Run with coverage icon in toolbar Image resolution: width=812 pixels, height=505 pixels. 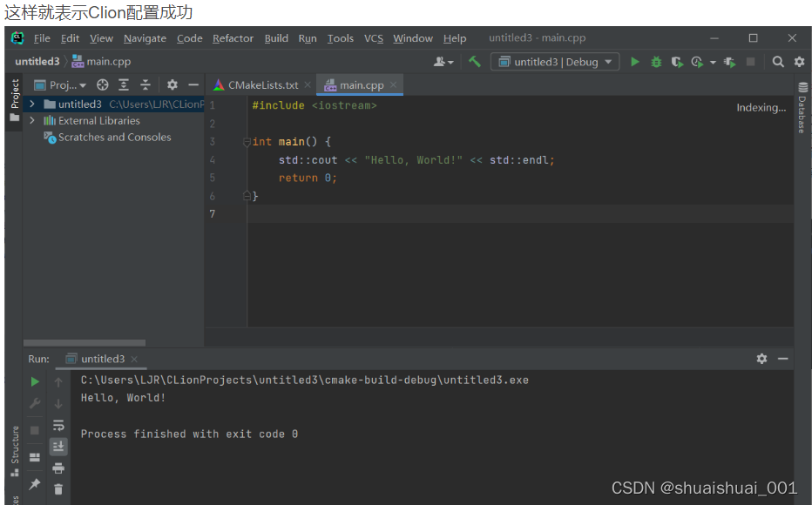(677, 62)
